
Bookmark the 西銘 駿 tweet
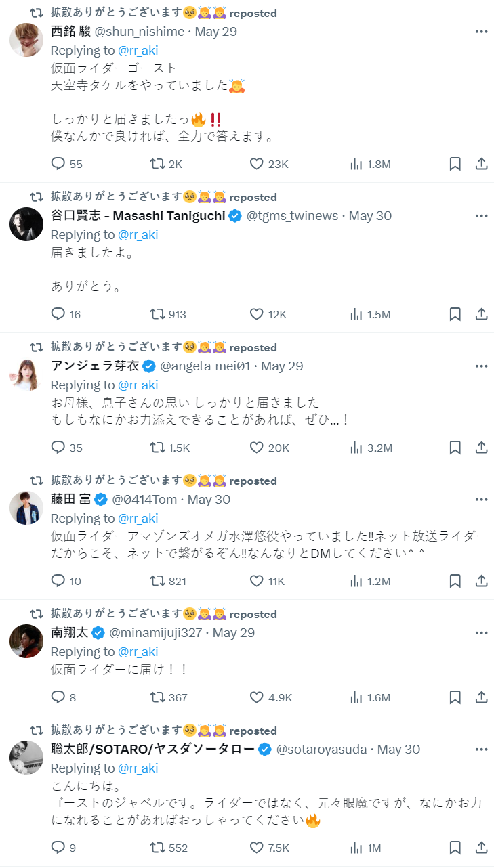[455, 164]
